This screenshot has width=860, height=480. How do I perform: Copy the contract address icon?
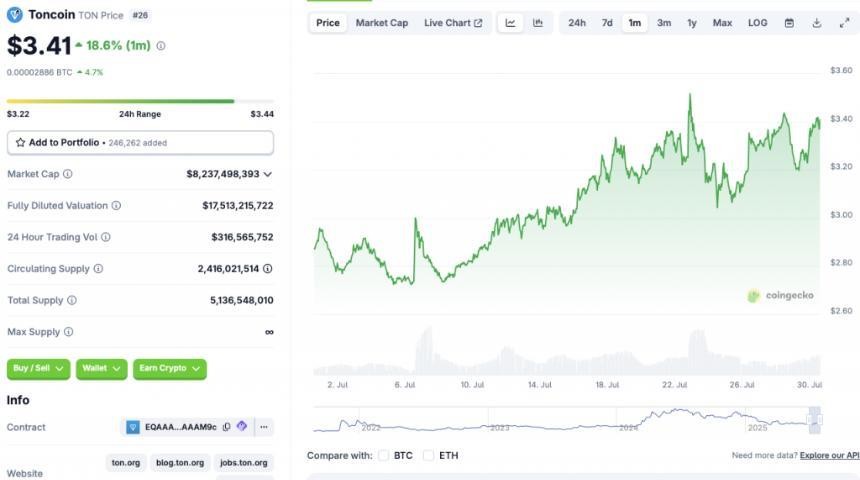[x=227, y=427]
